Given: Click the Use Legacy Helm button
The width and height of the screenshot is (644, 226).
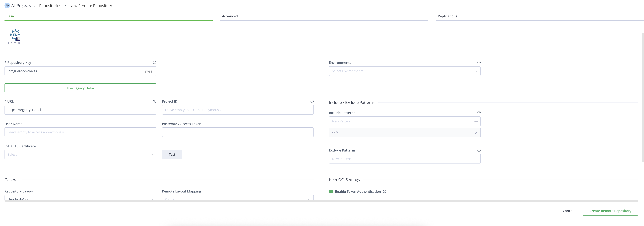Looking at the screenshot, I should 80,88.
